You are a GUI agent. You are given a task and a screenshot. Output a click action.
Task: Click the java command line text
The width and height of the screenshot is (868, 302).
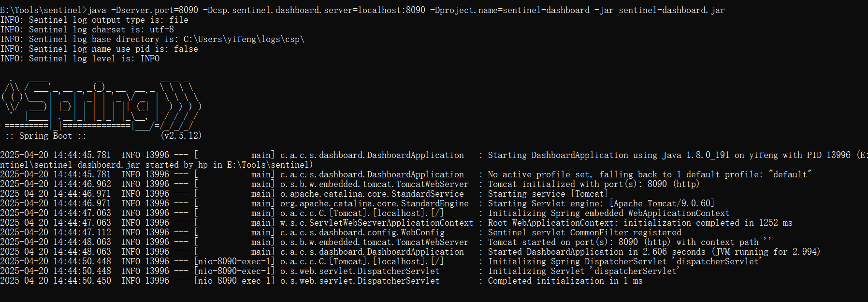coord(406,10)
